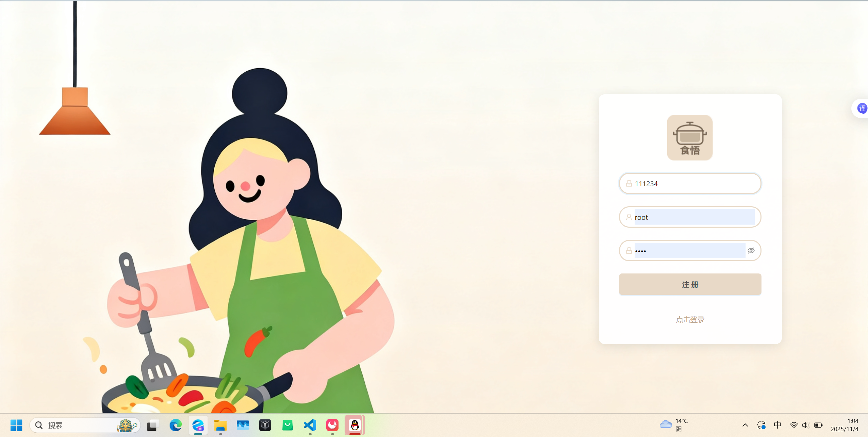This screenshot has width=868, height=437.
Task: Open the QQ penguin app
Action: pyautogui.click(x=355, y=425)
